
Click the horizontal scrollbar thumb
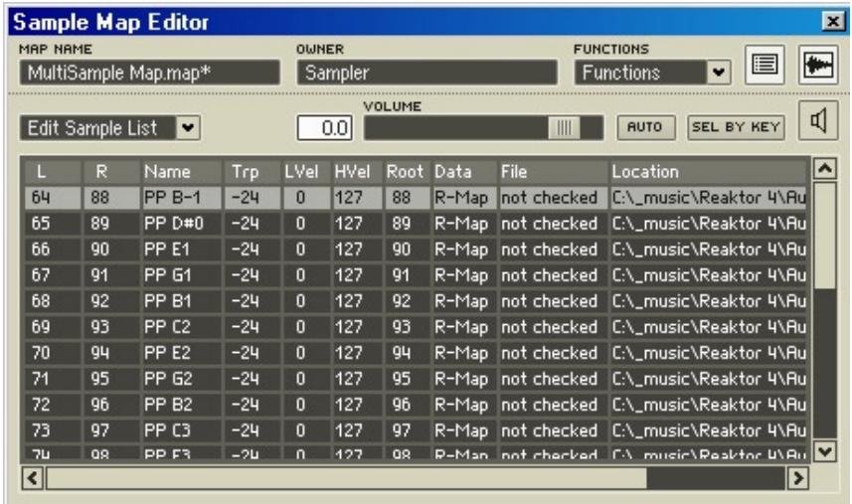click(x=347, y=478)
